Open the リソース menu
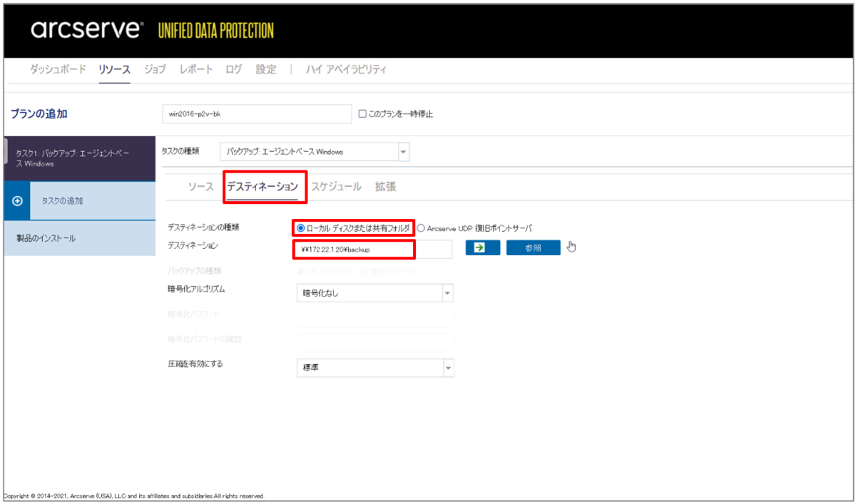 115,70
